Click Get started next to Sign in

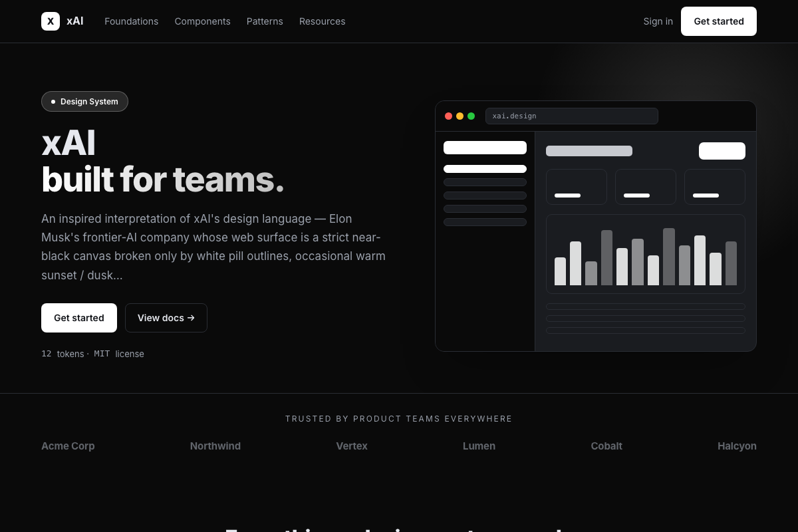click(x=719, y=21)
